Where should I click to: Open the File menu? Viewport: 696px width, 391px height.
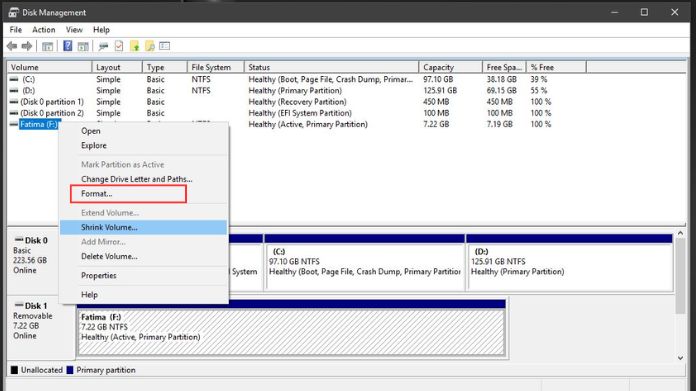tap(16, 30)
